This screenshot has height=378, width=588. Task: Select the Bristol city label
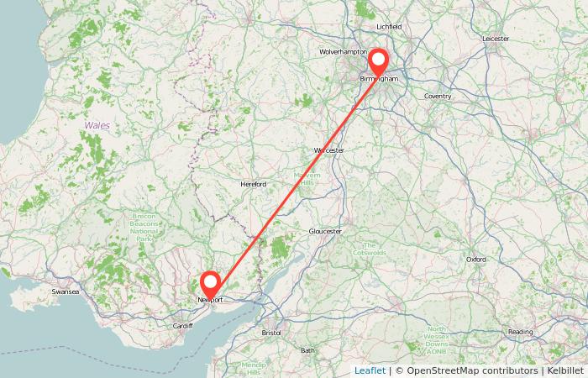pyautogui.click(x=271, y=333)
